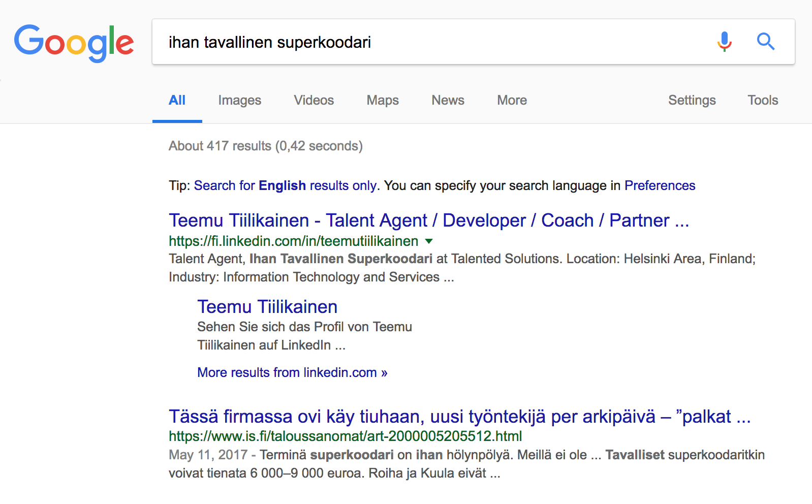Open search Tools
This screenshot has width=812, height=504.
click(763, 100)
